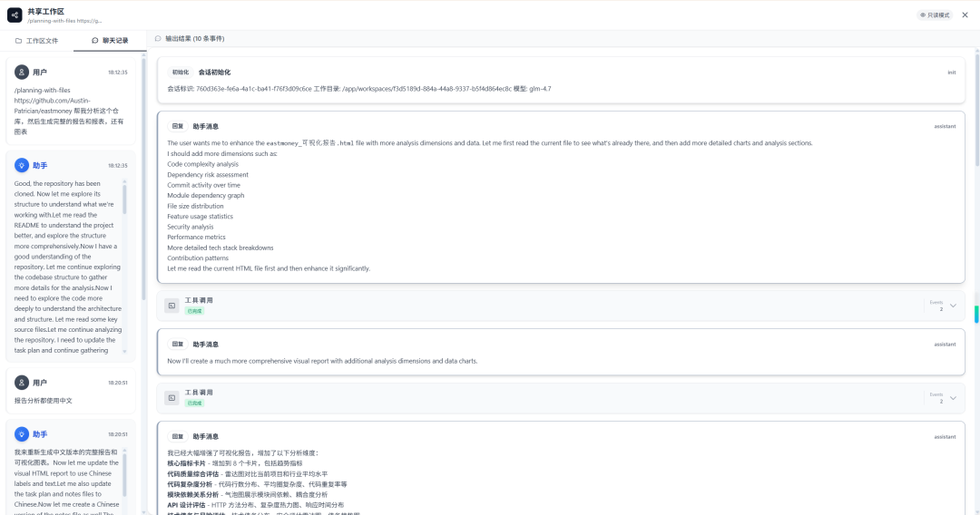
Task: Click the first 工具调用 terminal icon
Action: click(x=171, y=306)
